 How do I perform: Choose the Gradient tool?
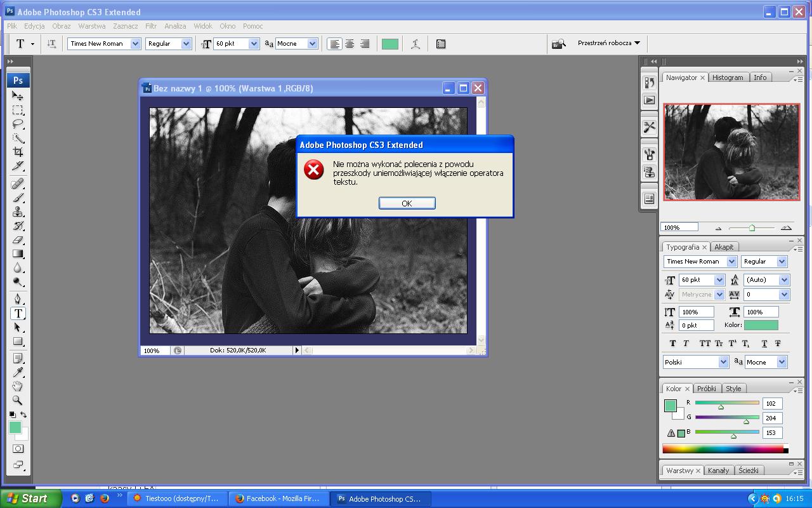tap(18, 254)
